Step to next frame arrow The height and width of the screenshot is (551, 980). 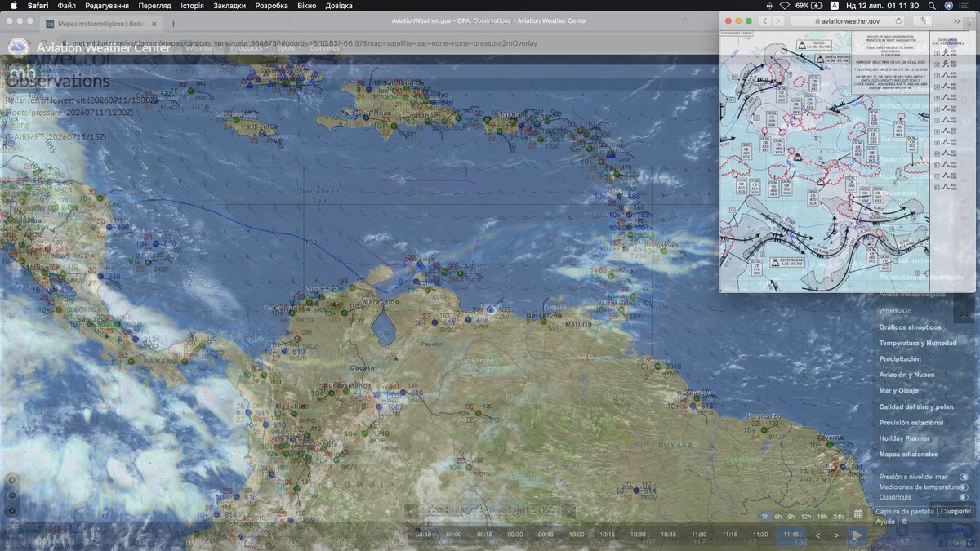tap(836, 535)
